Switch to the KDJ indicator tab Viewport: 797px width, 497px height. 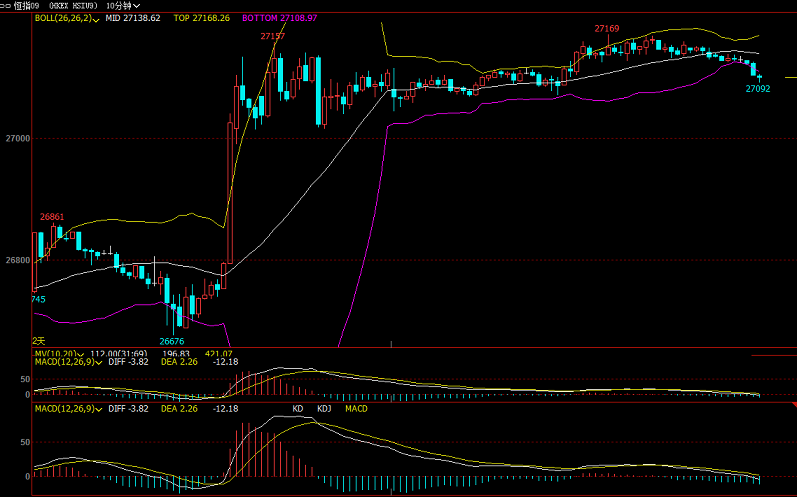pyautogui.click(x=324, y=409)
